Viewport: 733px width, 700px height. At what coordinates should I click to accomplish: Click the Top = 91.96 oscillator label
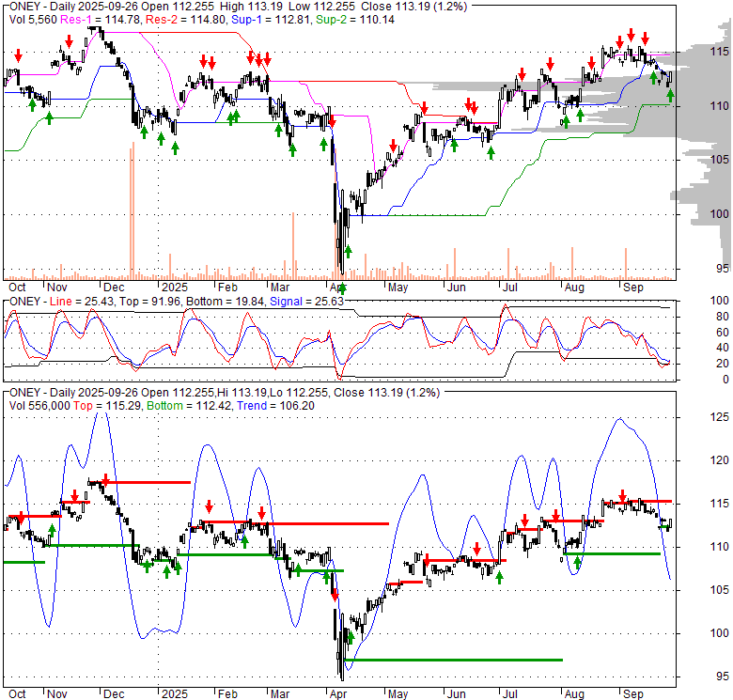149,302
